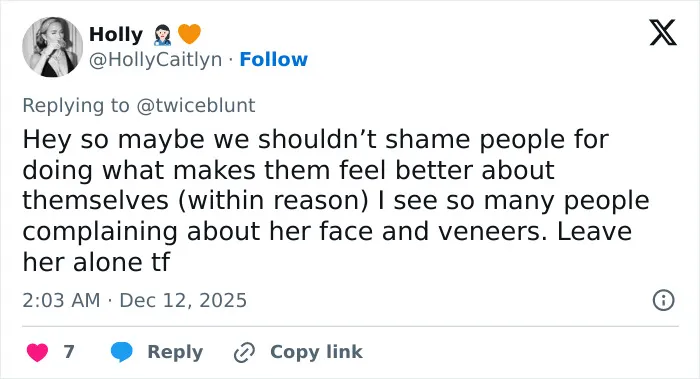Open the info circle icon beside the timestamp
This screenshot has width=700, height=379.
point(663,300)
